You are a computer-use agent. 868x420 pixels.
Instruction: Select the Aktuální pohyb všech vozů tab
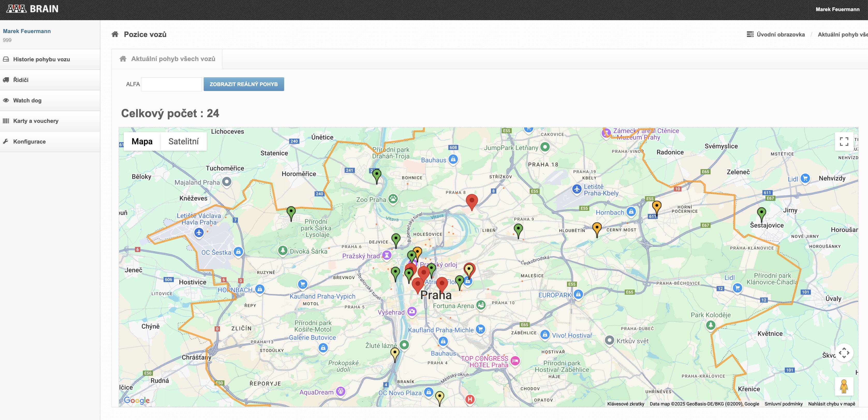point(167,59)
